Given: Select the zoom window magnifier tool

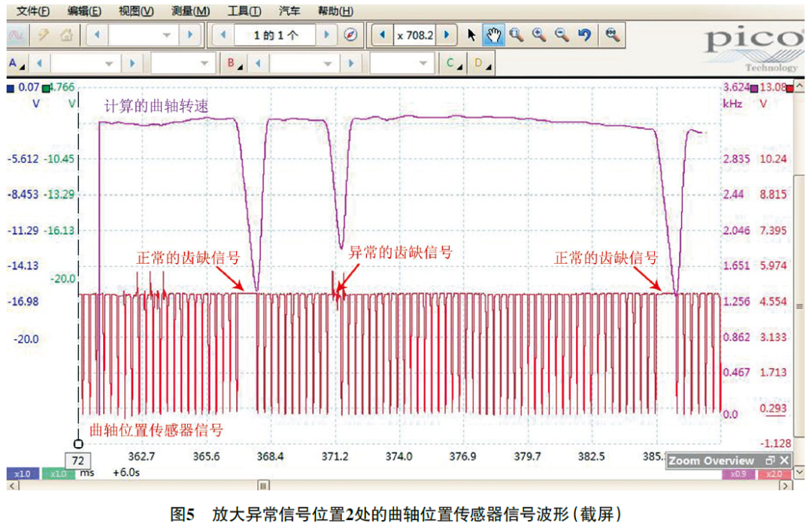Looking at the screenshot, I should [517, 35].
